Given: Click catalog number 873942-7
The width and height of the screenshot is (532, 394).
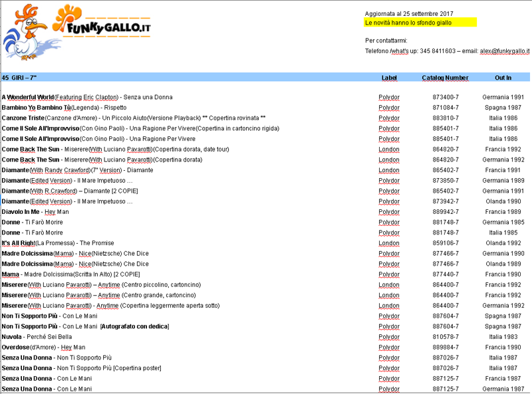Looking at the screenshot, I should pyautogui.click(x=446, y=201).
